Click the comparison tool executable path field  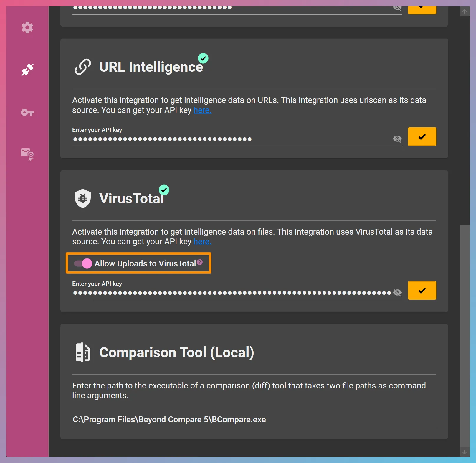pyautogui.click(x=254, y=419)
